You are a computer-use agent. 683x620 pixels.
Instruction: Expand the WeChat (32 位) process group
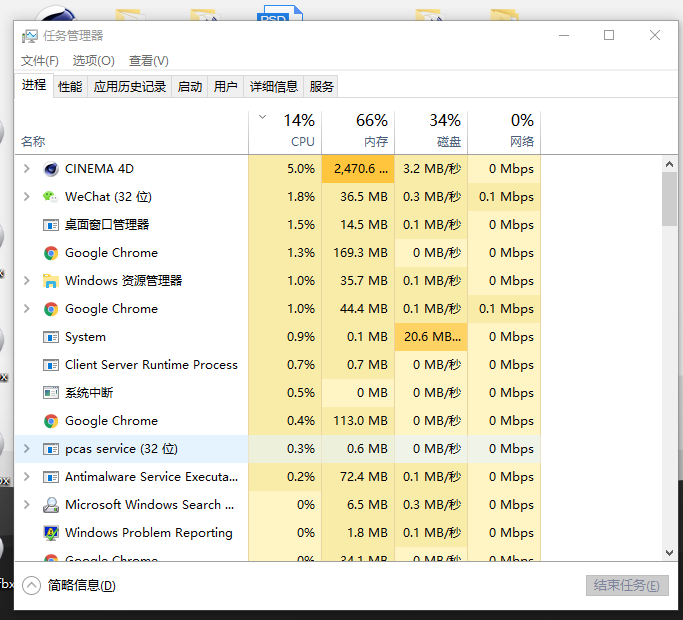27,197
